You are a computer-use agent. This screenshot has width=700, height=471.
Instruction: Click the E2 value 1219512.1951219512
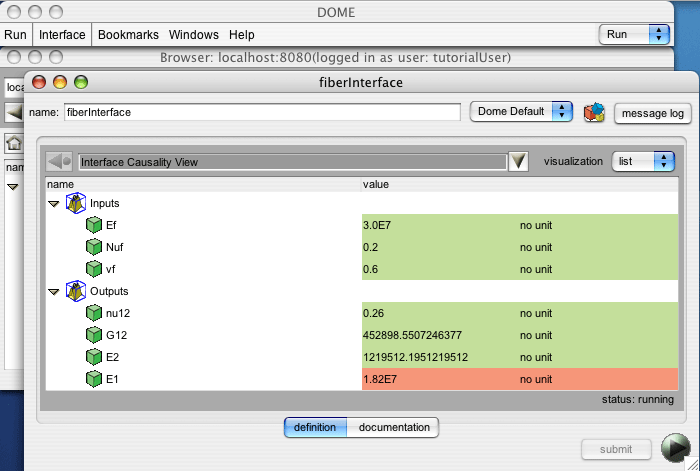(415, 357)
